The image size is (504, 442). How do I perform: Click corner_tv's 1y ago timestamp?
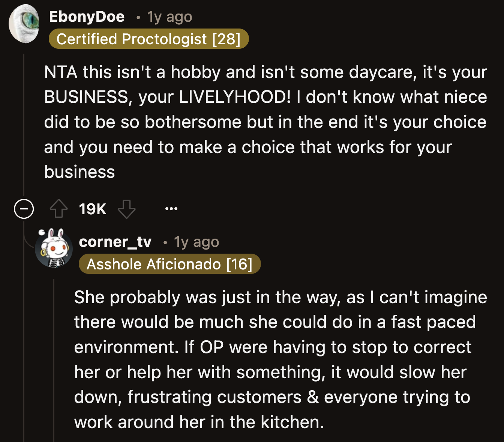[196, 242]
